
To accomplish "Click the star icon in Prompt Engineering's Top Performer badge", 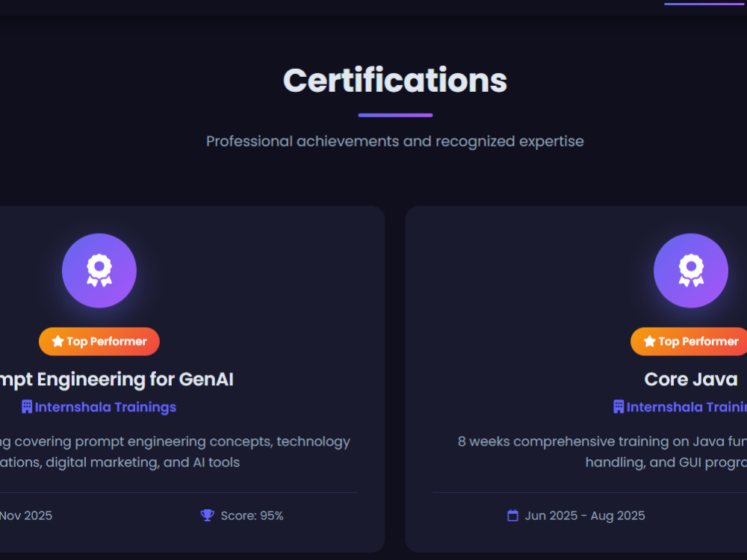I will coord(58,341).
